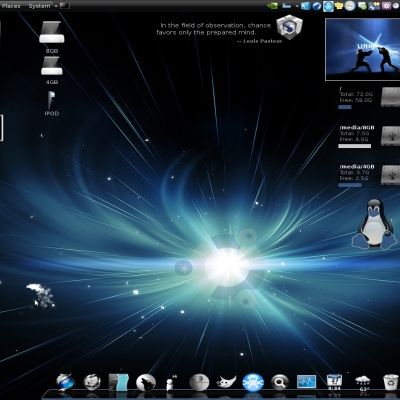Click the highlighted blue Frostwire tray icon

(x=328, y=6)
